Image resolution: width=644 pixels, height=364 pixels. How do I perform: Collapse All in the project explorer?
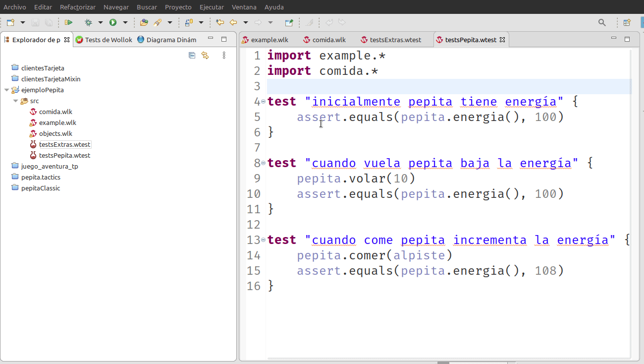[192, 55]
